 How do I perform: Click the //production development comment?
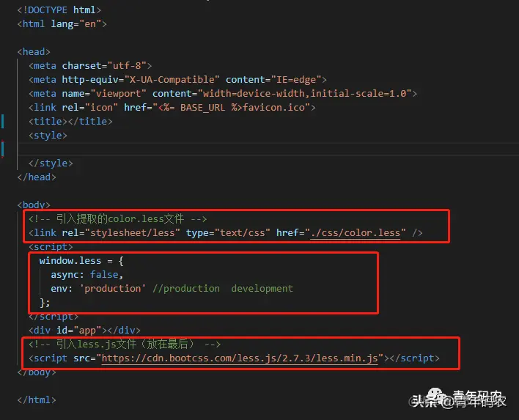pos(223,289)
